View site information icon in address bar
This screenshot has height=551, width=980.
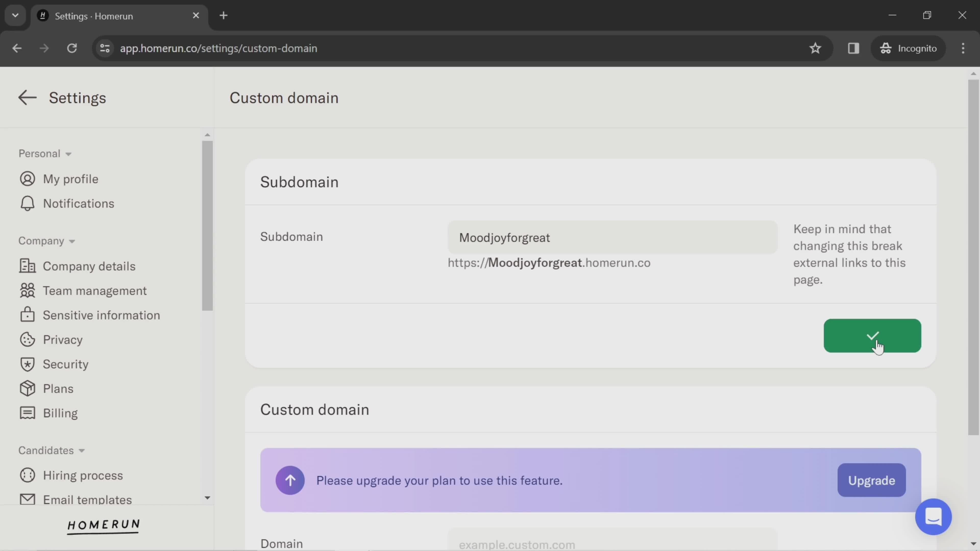(x=105, y=48)
